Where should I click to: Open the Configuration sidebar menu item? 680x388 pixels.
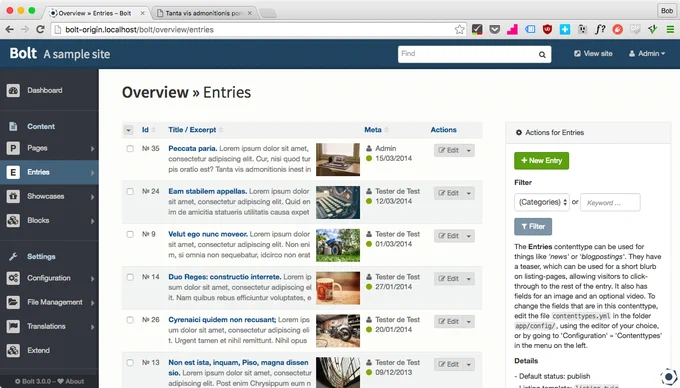click(49, 278)
